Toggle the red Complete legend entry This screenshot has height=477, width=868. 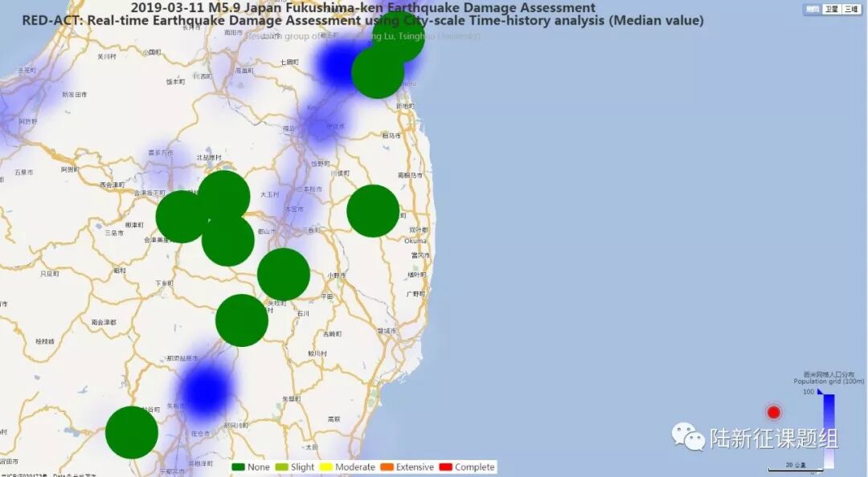click(446, 467)
